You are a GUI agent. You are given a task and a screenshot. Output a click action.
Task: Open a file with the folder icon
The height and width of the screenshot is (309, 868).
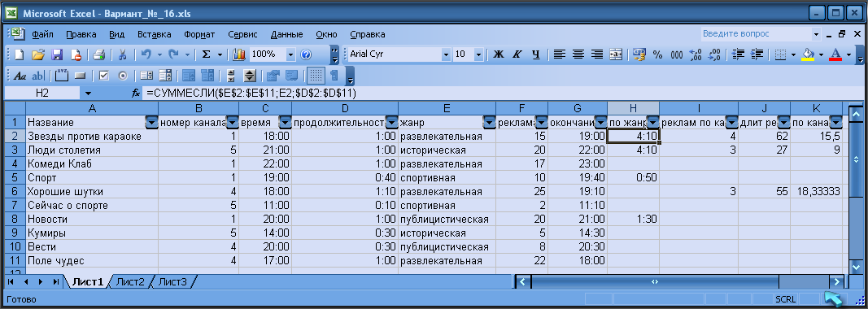[37, 54]
